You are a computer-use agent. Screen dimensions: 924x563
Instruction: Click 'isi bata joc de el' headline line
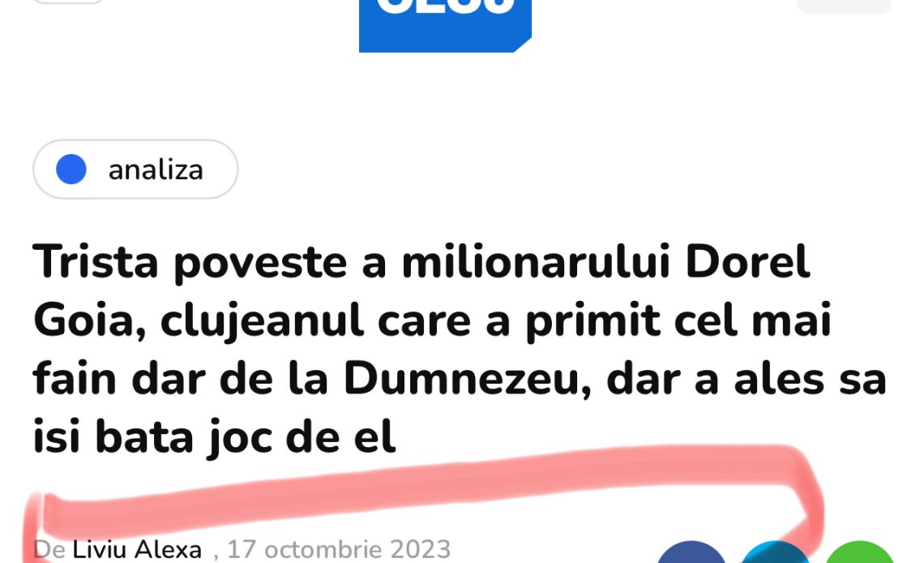[214, 438]
